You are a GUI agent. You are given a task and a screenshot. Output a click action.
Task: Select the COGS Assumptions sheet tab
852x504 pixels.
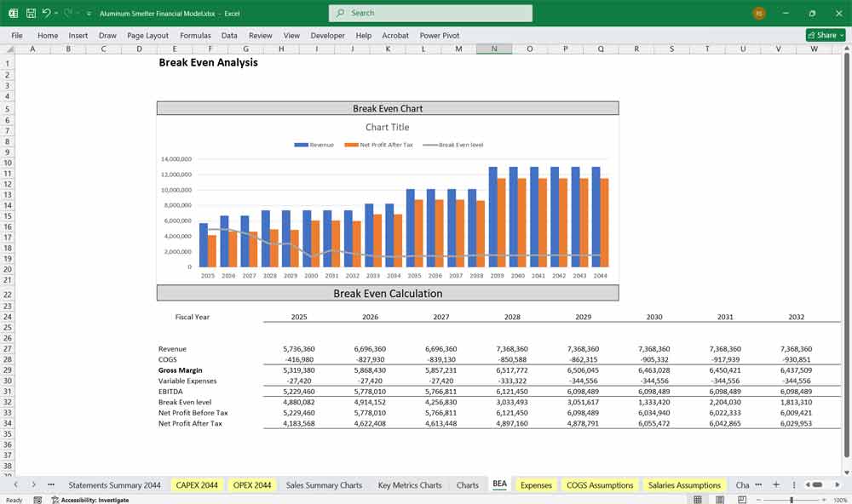pos(598,484)
